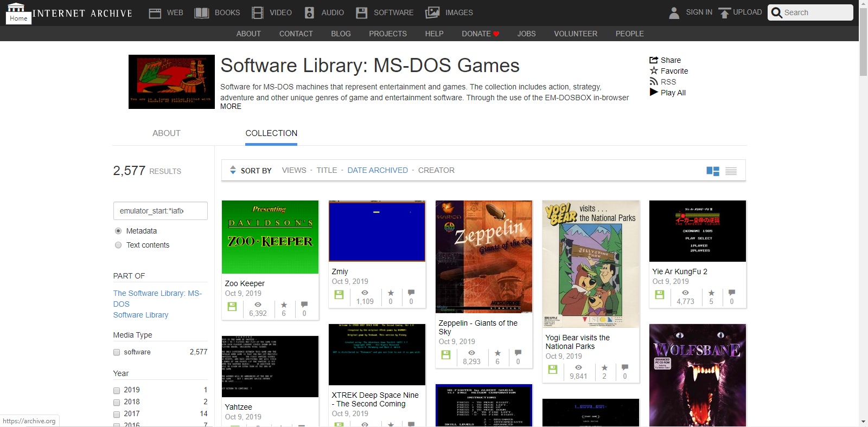Open the Images section icon
The width and height of the screenshot is (868, 427).
(432, 13)
